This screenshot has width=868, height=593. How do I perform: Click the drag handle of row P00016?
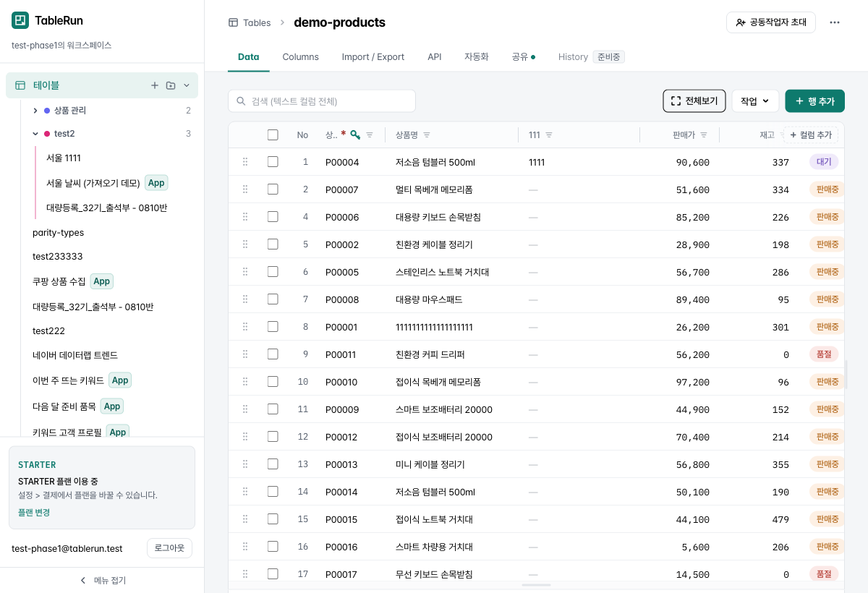(x=245, y=547)
